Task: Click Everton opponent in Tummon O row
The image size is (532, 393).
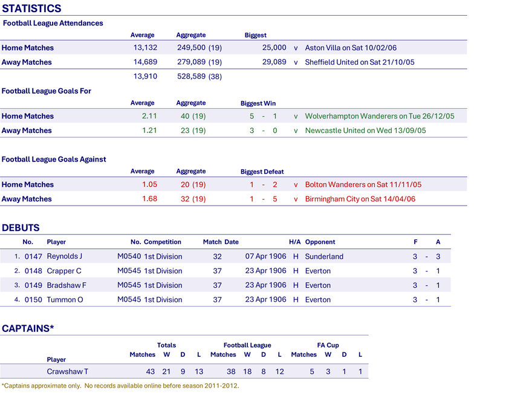Action: click(x=317, y=300)
